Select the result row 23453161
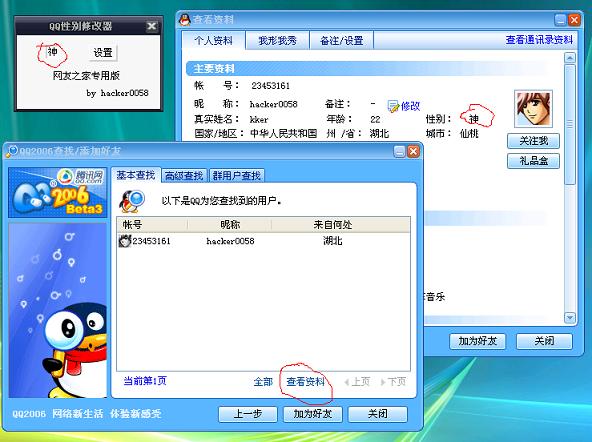 coord(263,241)
